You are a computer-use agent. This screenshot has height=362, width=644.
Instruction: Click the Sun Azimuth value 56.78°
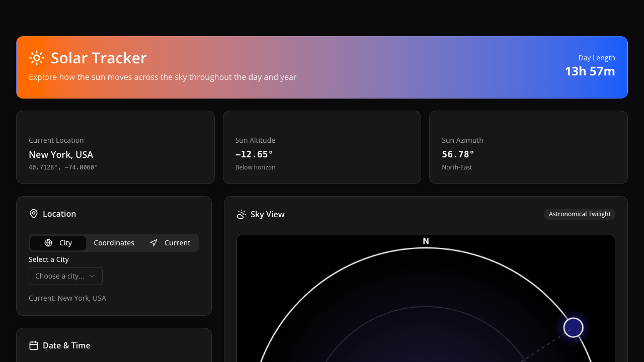(458, 154)
